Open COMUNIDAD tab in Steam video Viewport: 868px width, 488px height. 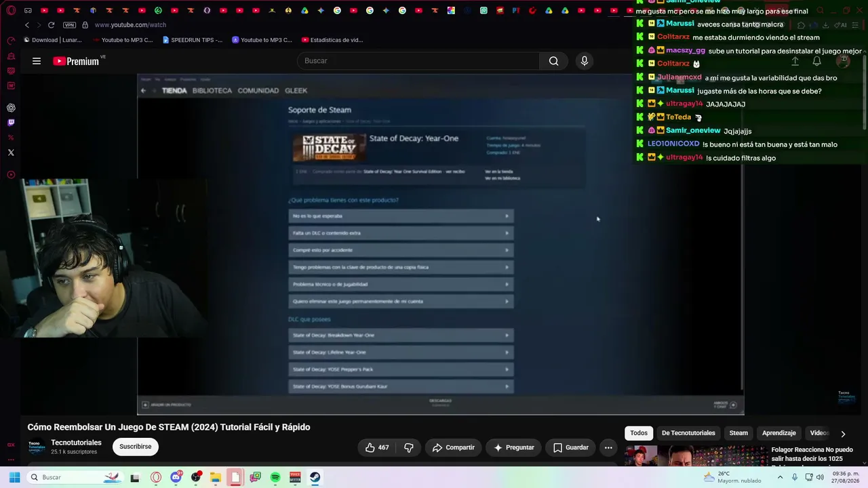[x=258, y=91]
